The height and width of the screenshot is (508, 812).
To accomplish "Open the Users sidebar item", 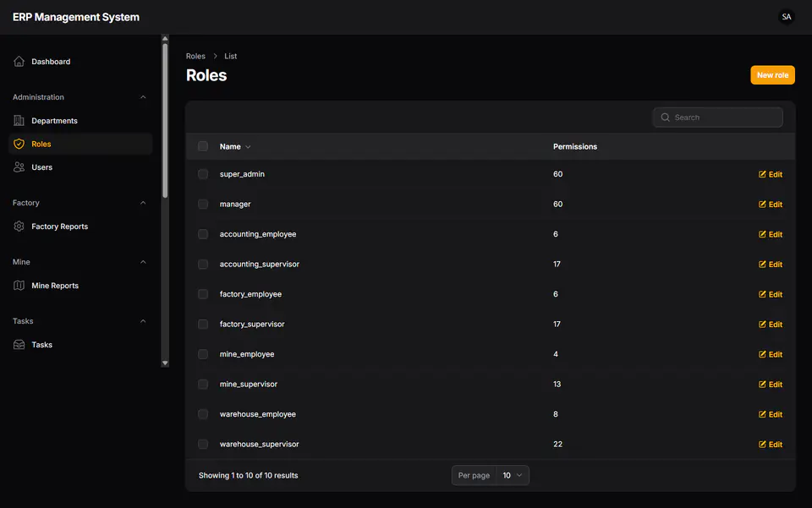I will pos(80,167).
